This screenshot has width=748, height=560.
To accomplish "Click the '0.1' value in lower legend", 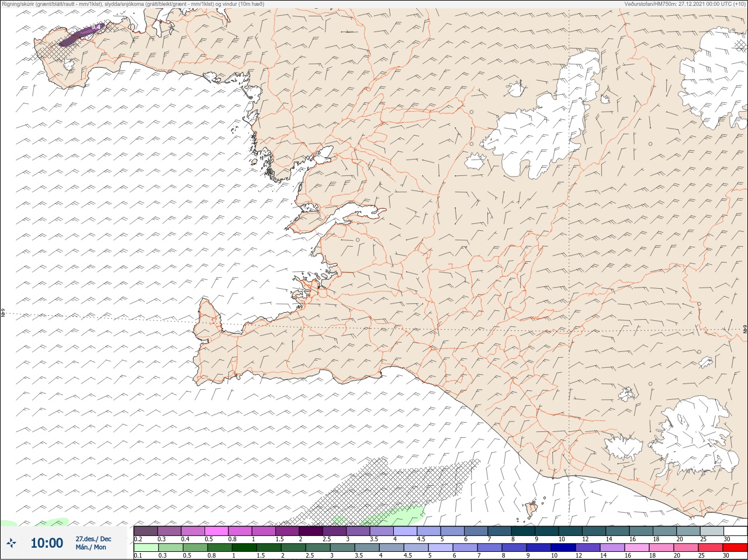I will [138, 556].
